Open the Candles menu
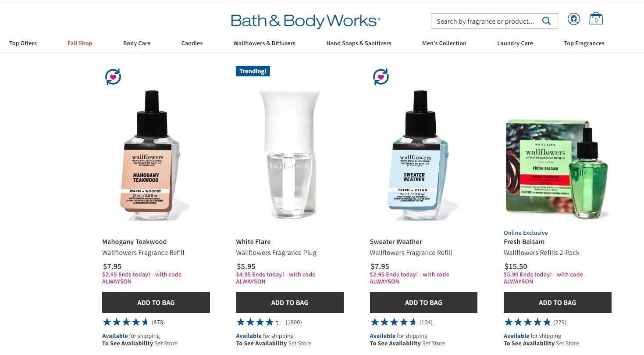Image resolution: width=644 pixels, height=355 pixels. pyautogui.click(x=192, y=43)
